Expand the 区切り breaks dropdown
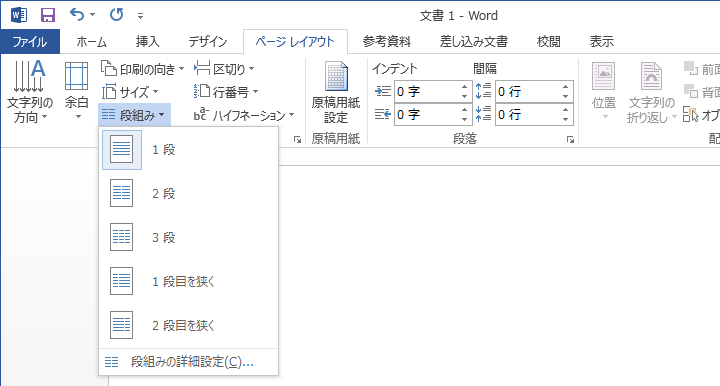 coord(224,69)
